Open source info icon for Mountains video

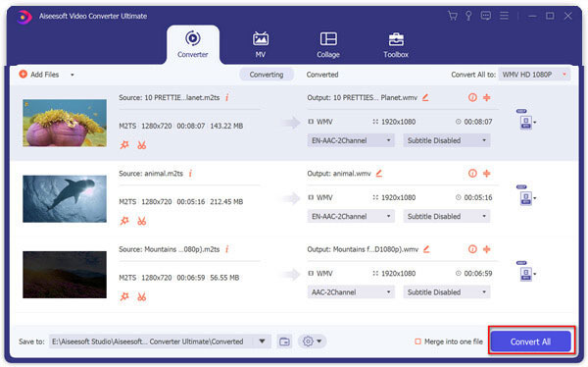tap(227, 249)
